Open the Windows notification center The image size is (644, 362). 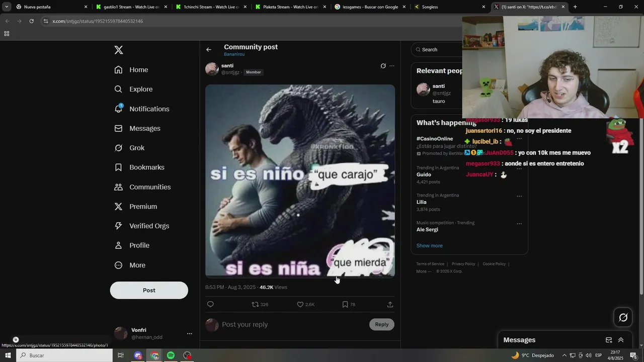tap(633, 355)
